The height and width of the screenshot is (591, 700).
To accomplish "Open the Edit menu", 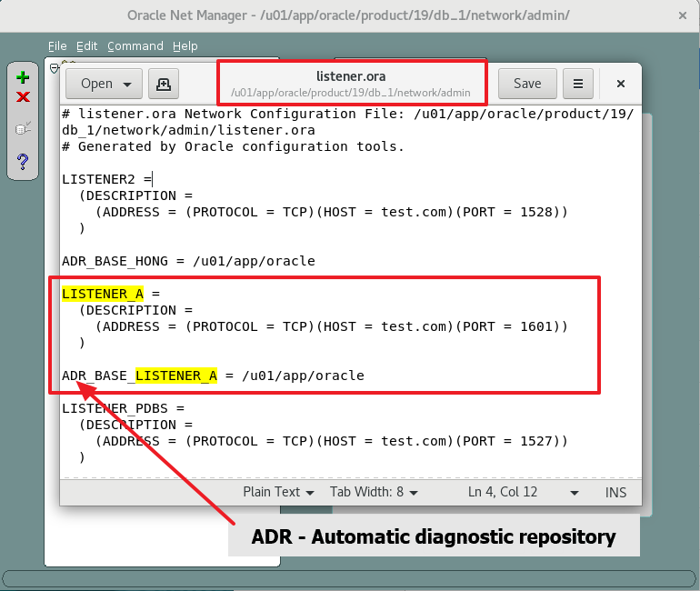I will 86,46.
